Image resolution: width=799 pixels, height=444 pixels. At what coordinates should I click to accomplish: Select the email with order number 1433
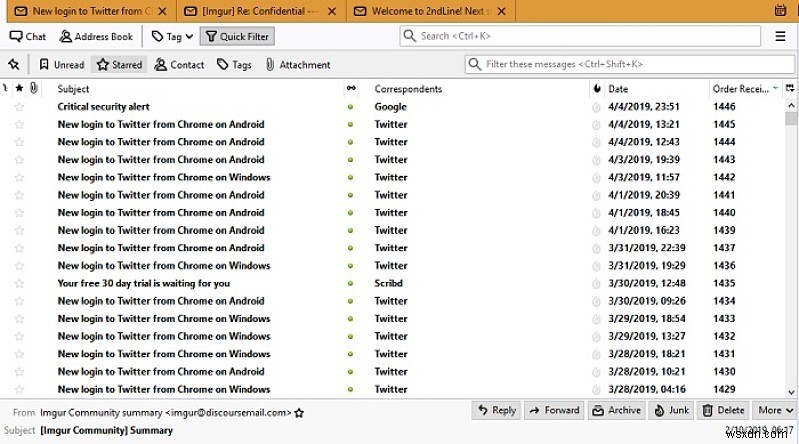click(392, 319)
